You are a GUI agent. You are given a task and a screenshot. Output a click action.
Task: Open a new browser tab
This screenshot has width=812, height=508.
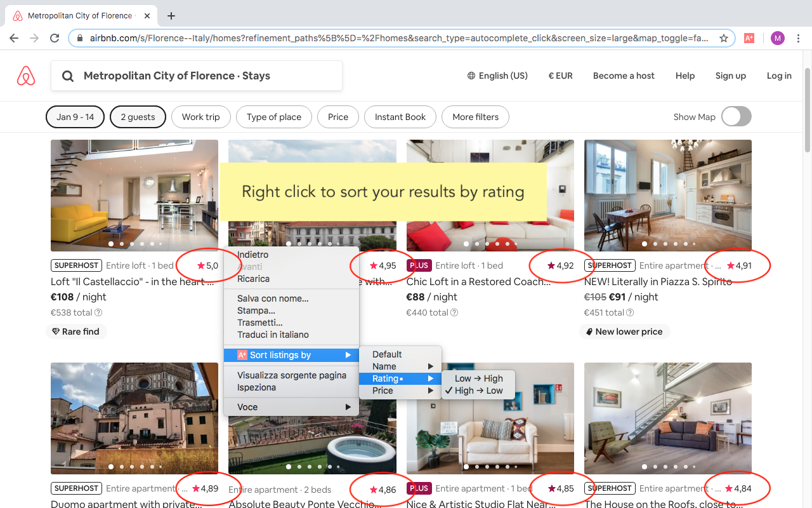tap(171, 16)
